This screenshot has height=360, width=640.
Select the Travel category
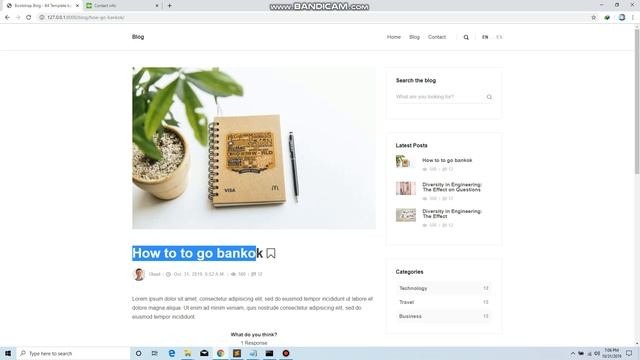(443, 302)
